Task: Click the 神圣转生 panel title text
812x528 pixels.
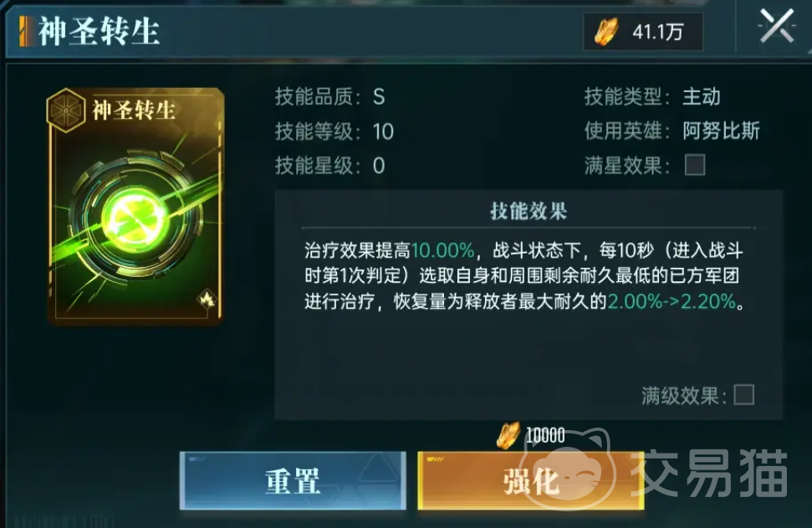Action: tap(99, 31)
